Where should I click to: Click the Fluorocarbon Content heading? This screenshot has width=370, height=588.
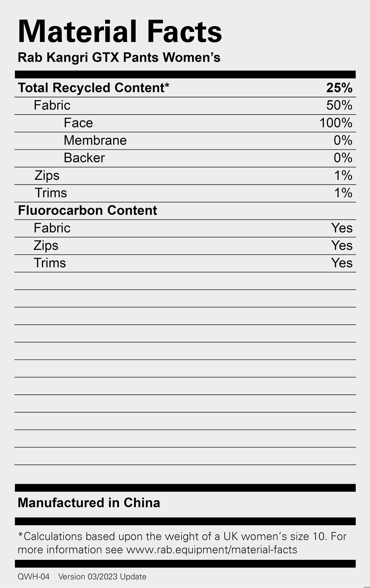tap(87, 210)
